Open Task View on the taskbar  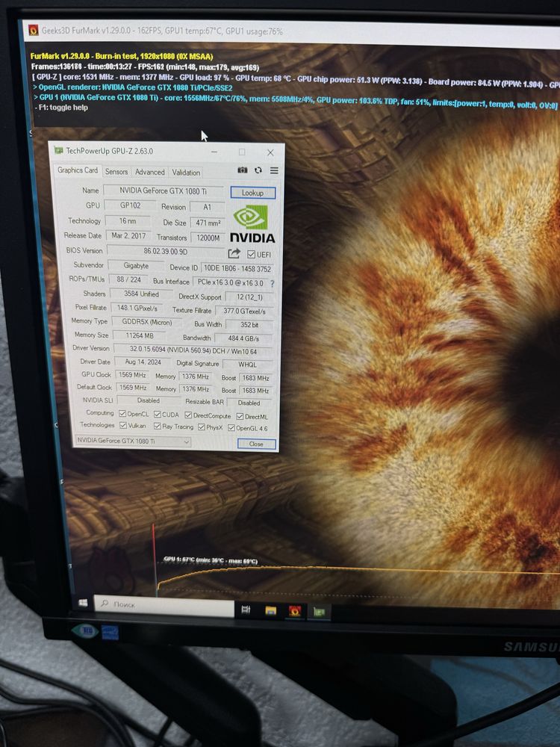click(x=246, y=610)
